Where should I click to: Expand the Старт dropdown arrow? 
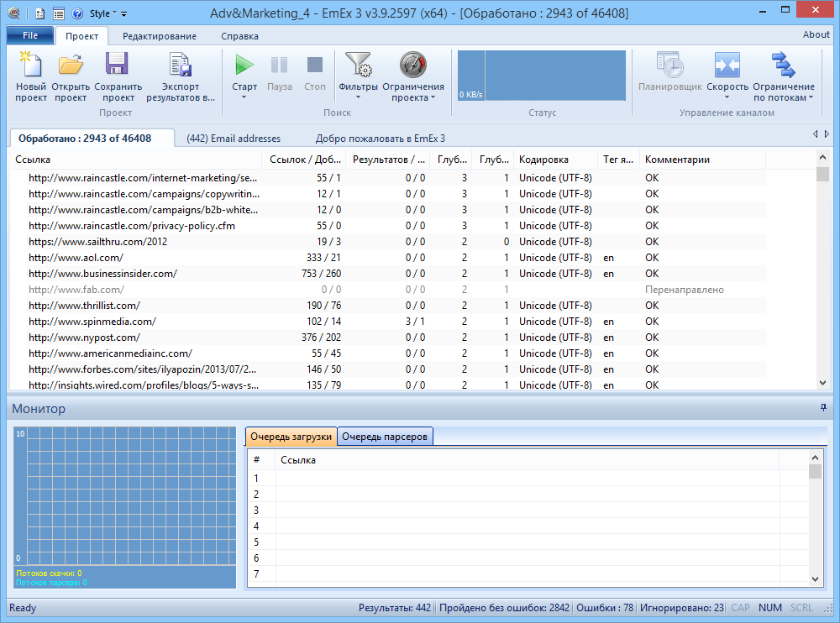[x=244, y=97]
